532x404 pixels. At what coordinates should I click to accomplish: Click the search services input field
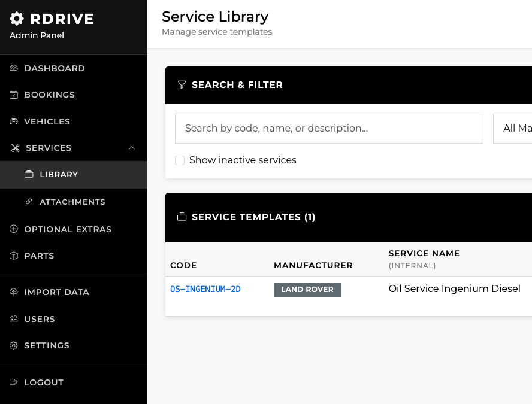(329, 128)
